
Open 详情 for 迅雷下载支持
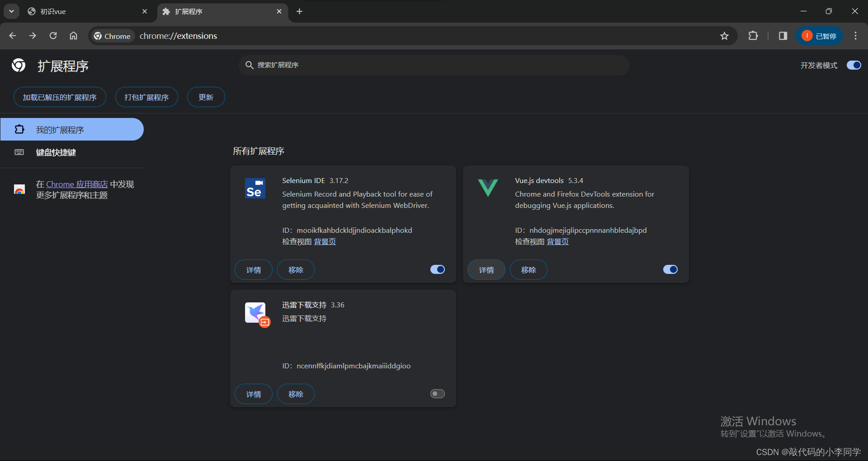coord(254,394)
